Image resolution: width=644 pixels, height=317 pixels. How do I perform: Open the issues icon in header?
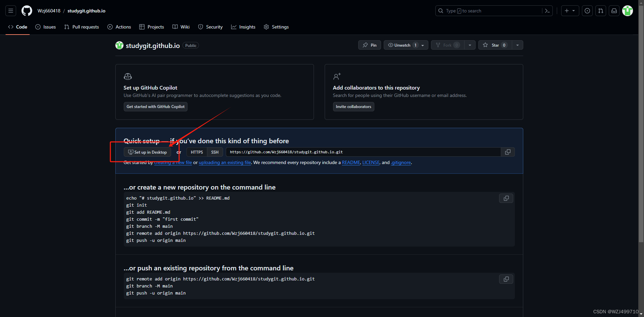[587, 11]
